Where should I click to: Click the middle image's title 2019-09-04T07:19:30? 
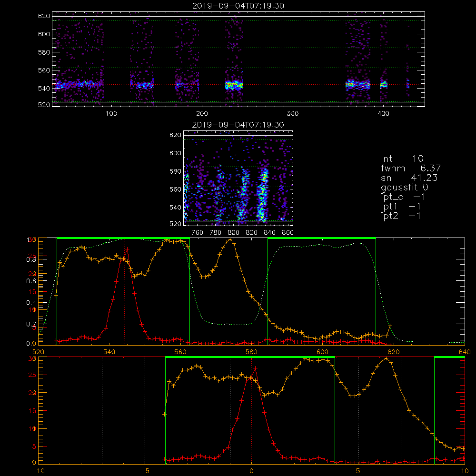[x=238, y=125]
